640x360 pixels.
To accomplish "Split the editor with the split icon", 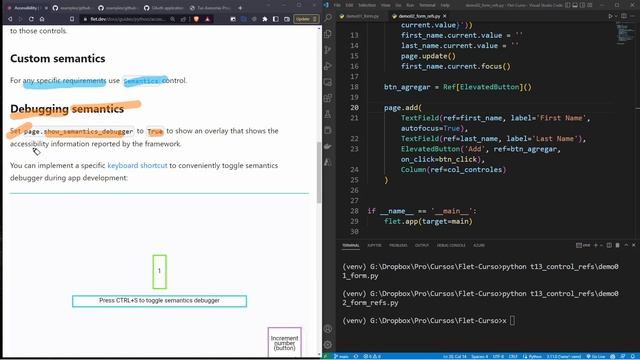I will click(x=624, y=16).
